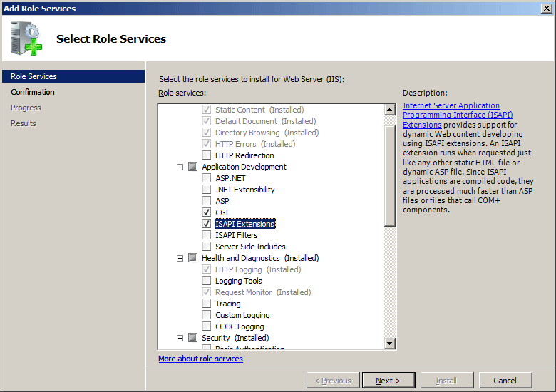Select the HTTP Redirection label
The image size is (556, 392).
tap(244, 155)
